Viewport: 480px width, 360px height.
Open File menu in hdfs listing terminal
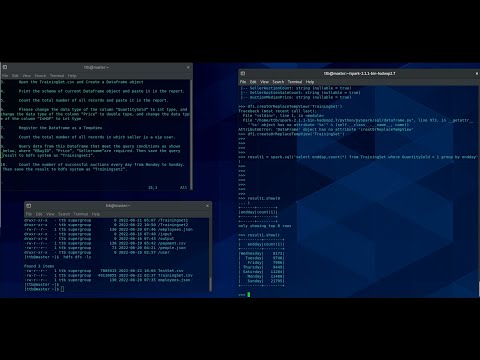(29, 214)
